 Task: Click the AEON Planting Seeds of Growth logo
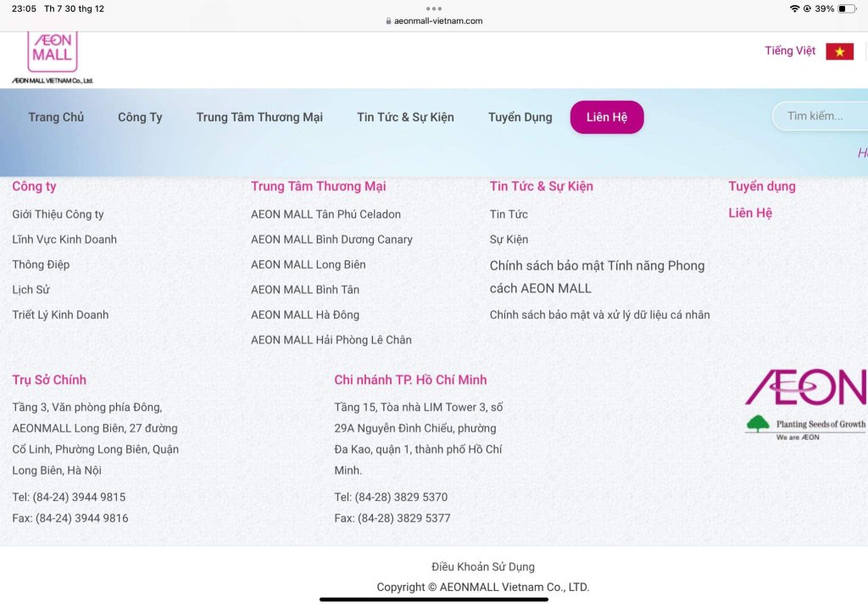pyautogui.click(x=806, y=405)
